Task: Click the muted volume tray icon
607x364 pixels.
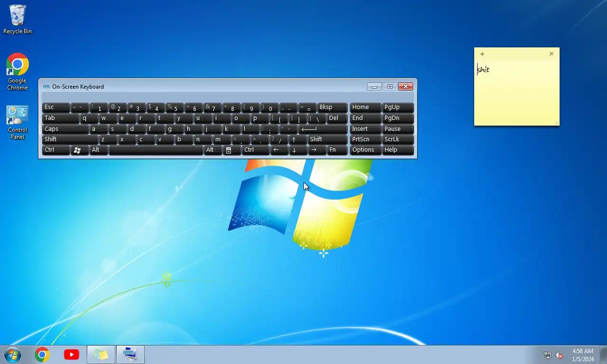Action: [559, 355]
